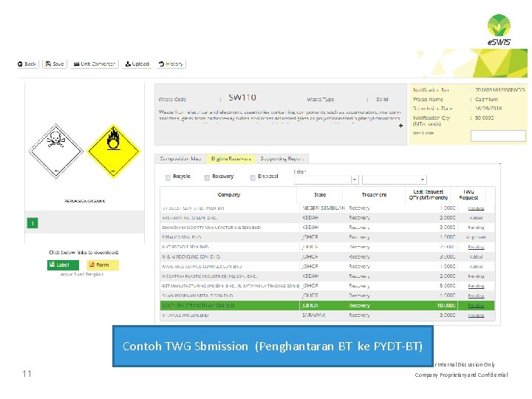The height and width of the screenshot is (399, 532).
Task: Select the toxic skull hazard label
Action: point(56,151)
